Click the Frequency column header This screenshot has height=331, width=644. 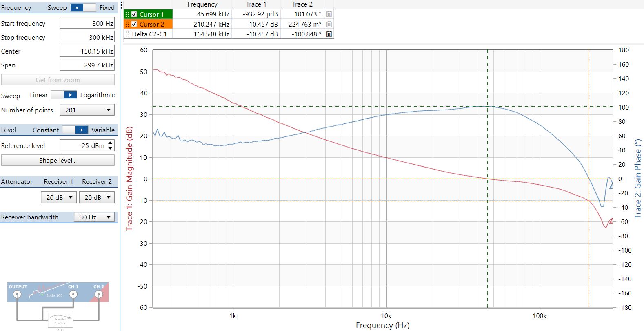coord(202,4)
